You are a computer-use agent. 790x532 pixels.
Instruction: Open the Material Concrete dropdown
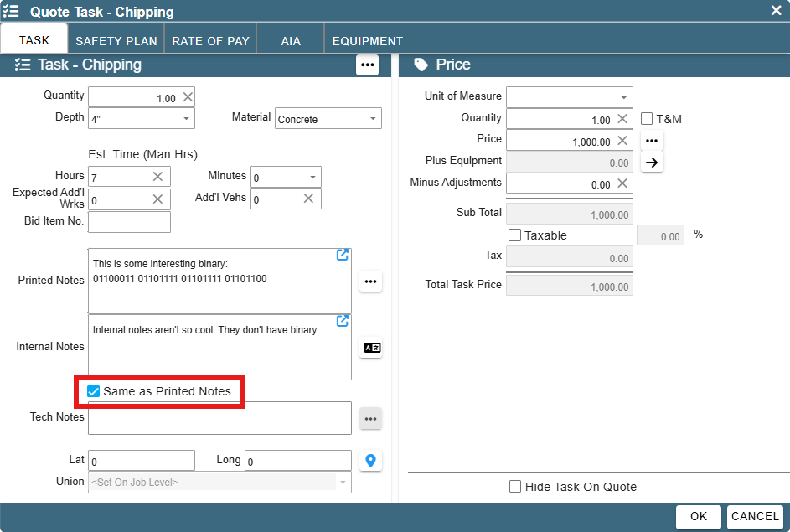coord(373,119)
